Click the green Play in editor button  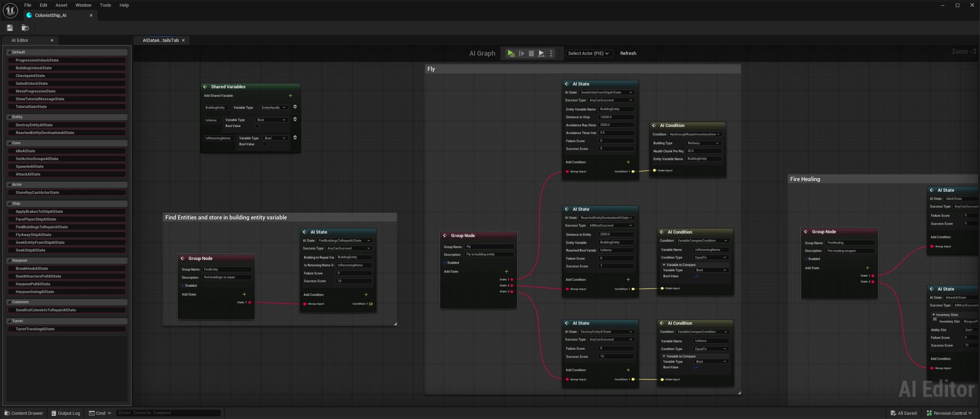(511, 53)
